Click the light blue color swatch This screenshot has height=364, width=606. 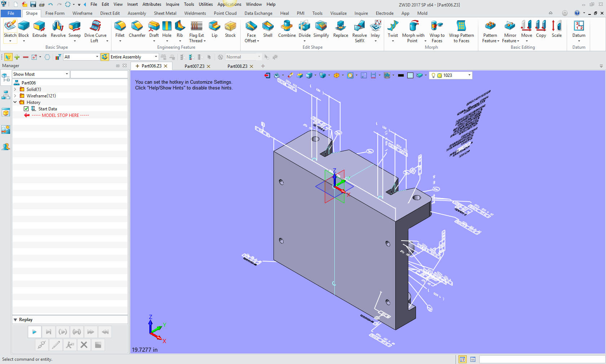pyautogui.click(x=410, y=75)
